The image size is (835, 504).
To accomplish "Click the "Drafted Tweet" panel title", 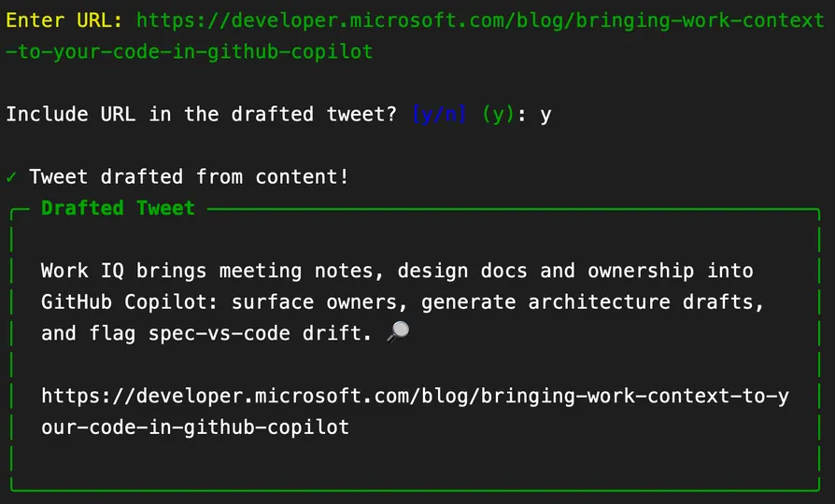I will [x=119, y=208].
